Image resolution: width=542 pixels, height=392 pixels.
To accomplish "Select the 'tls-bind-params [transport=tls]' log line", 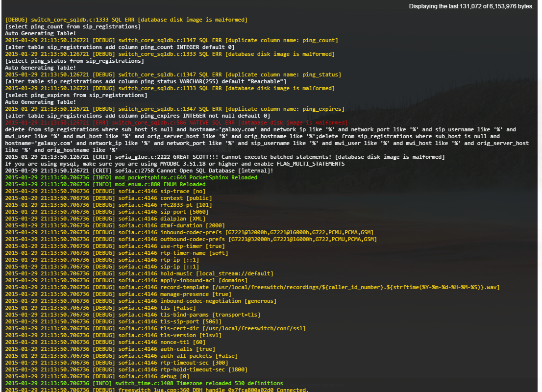I will pos(133,315).
